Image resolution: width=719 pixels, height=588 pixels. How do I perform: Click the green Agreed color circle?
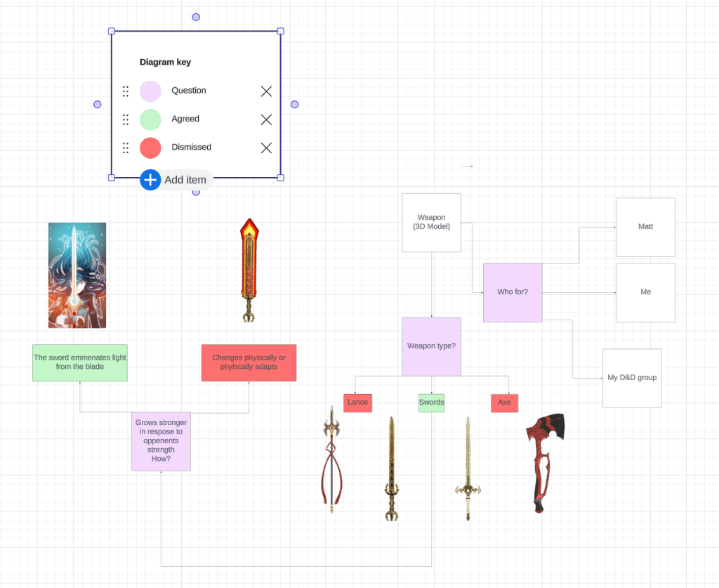[x=150, y=119]
